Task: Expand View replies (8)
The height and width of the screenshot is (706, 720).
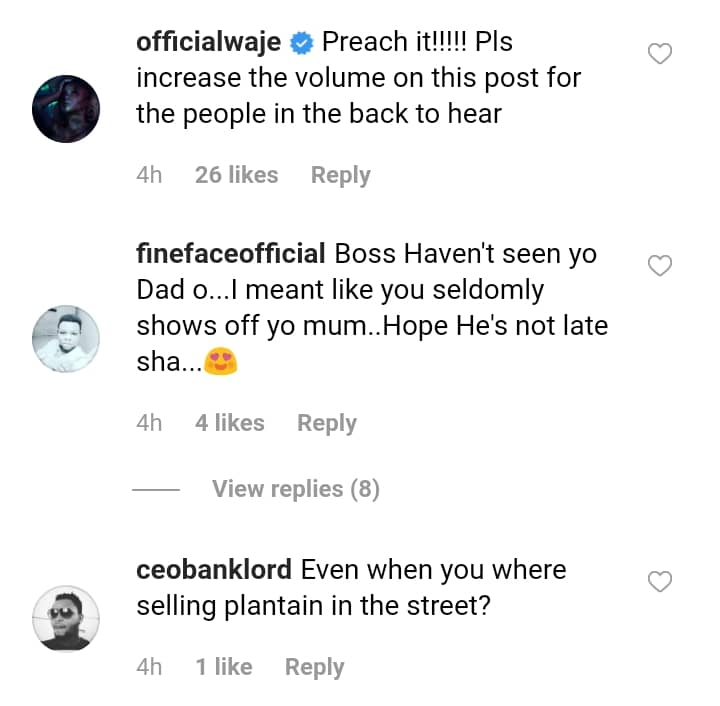Action: click(x=295, y=489)
